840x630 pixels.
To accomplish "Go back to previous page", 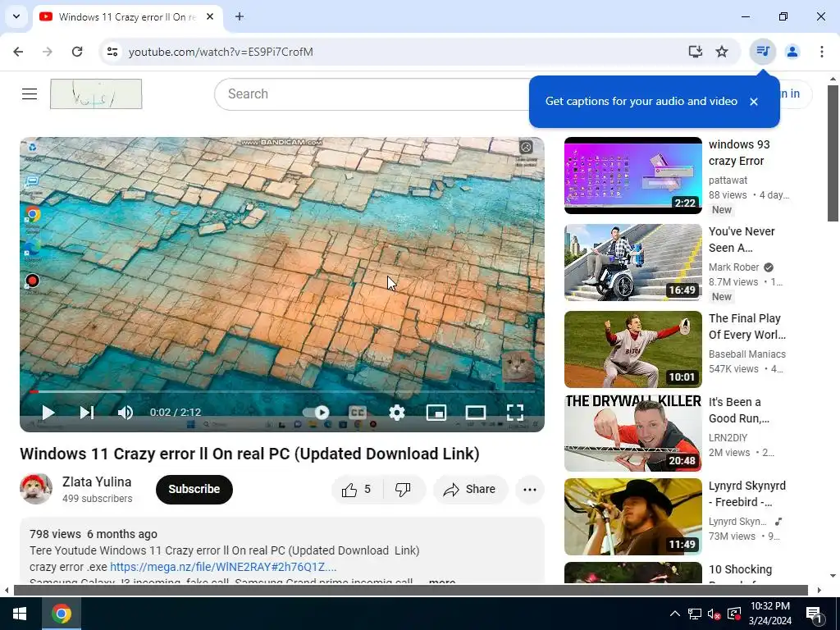I will click(18, 52).
